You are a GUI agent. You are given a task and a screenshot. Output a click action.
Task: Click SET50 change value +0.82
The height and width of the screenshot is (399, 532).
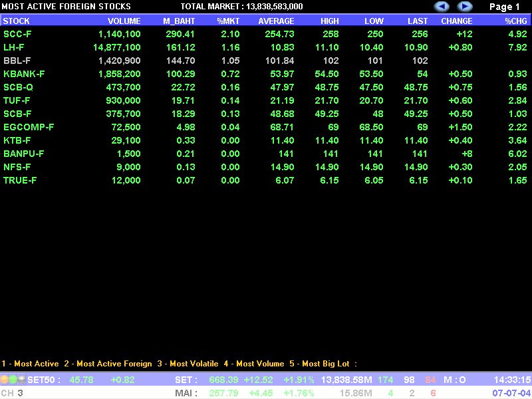[122, 380]
